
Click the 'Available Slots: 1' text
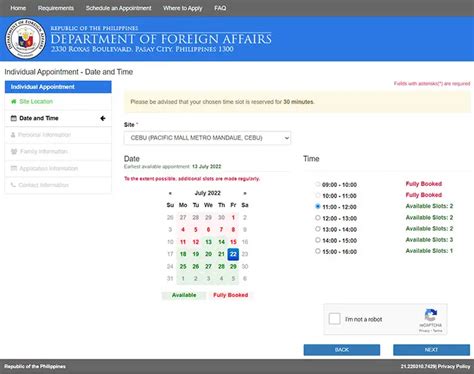429,251
